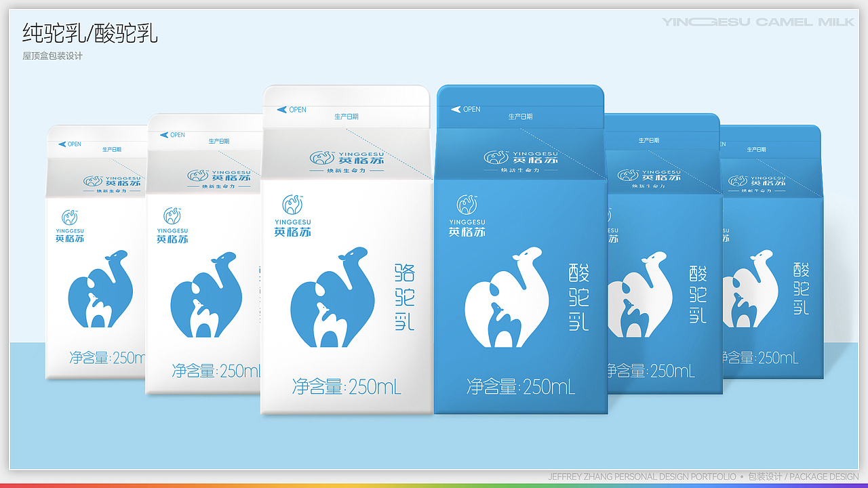Screen dimensions: 868x488
Task: Click the 焕新生命力 tagline on the center white carton
Action: (x=346, y=170)
